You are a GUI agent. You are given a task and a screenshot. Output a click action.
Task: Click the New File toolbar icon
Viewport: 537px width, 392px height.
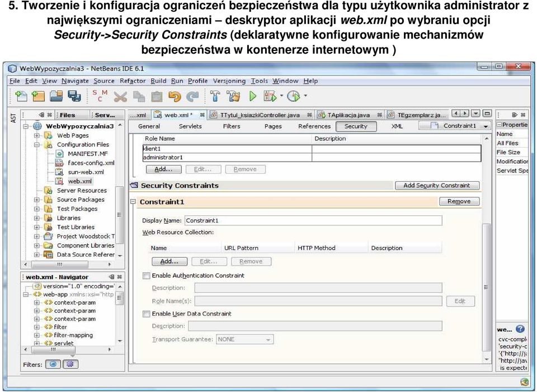click(21, 96)
